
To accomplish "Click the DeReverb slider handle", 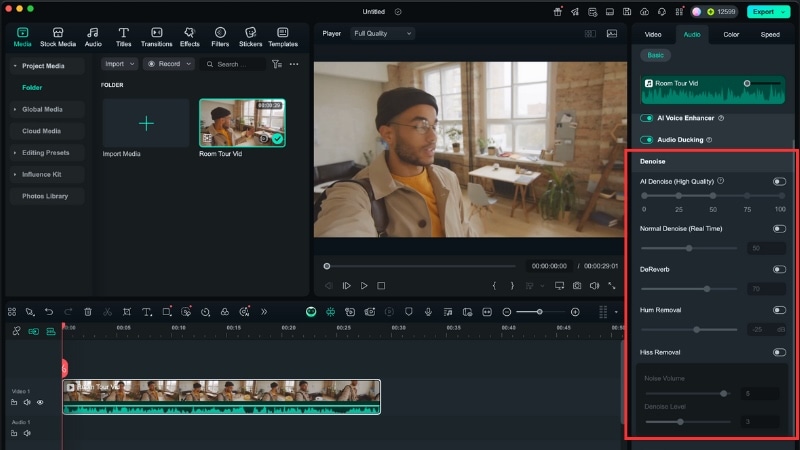I will 707,289.
